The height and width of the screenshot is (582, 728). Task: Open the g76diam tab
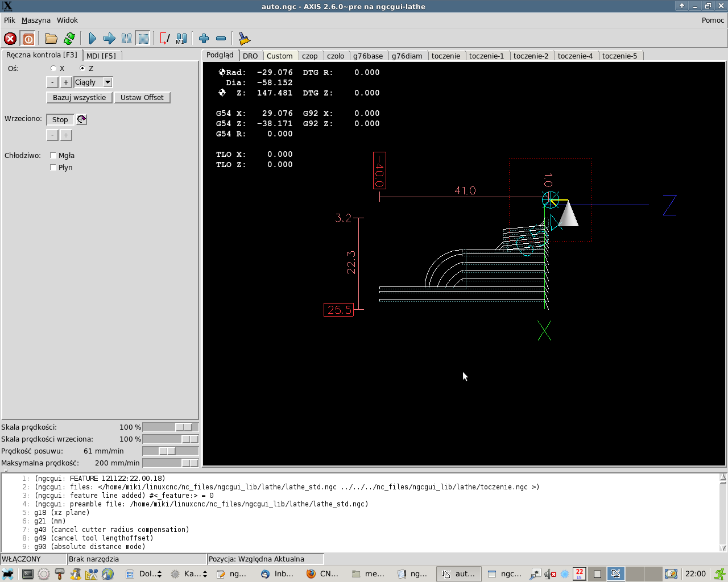click(407, 56)
